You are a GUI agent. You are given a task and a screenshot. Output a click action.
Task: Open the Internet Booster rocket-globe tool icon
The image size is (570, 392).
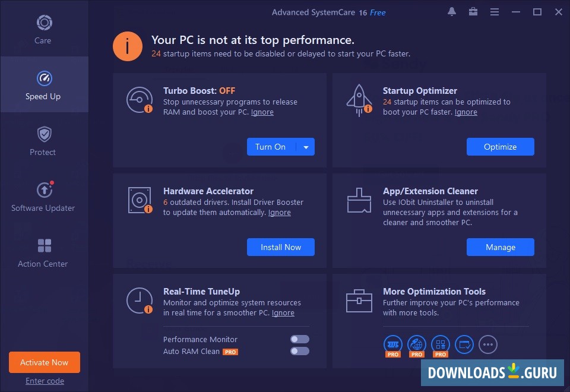(417, 346)
